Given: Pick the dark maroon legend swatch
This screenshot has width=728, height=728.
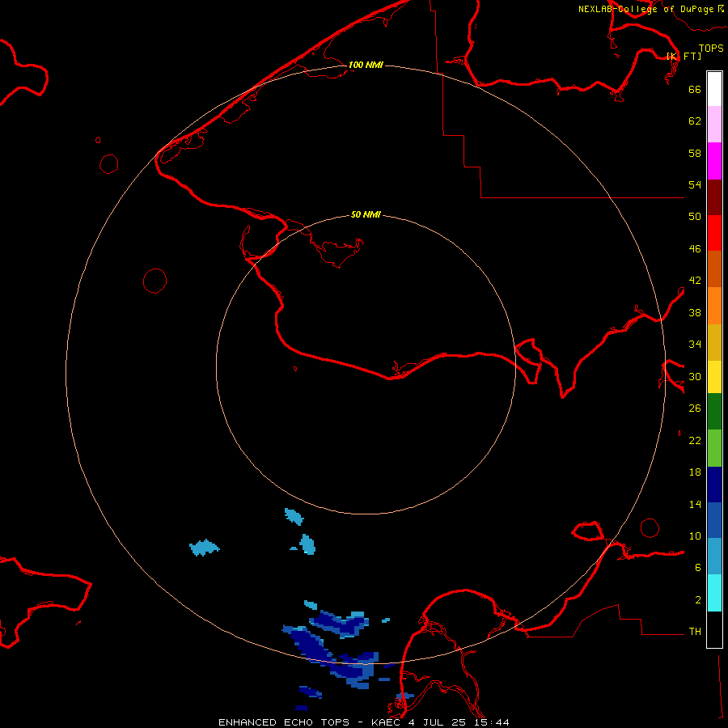Looking at the screenshot, I should coord(714,197).
